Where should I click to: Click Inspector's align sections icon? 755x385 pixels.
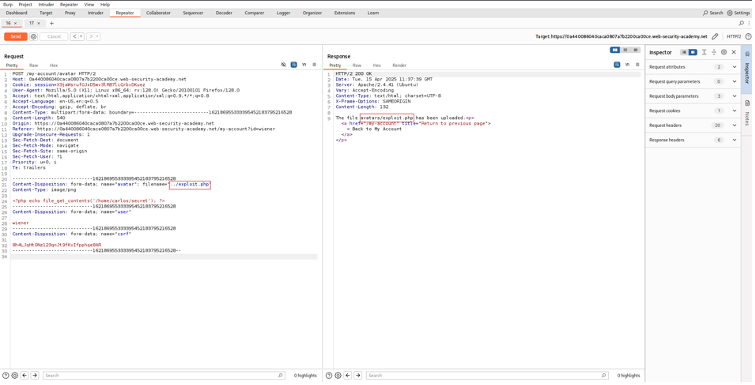[704, 52]
